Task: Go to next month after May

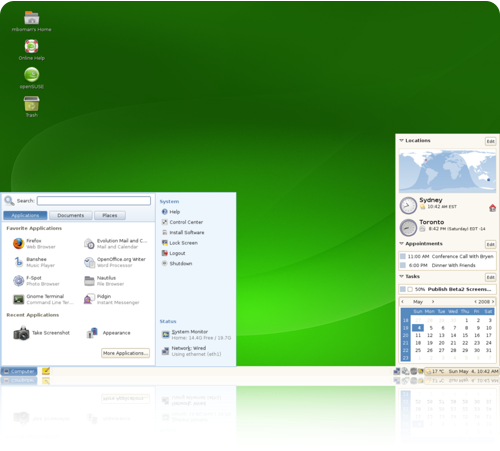Action: 433,302
